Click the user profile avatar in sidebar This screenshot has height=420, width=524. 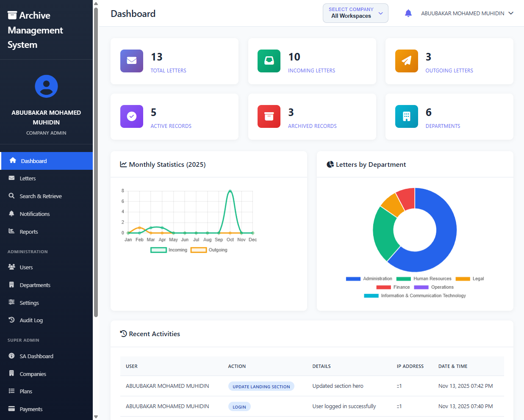coord(46,86)
